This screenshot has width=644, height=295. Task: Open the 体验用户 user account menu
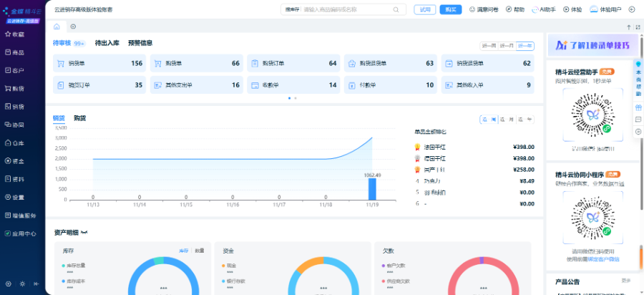[x=605, y=9]
